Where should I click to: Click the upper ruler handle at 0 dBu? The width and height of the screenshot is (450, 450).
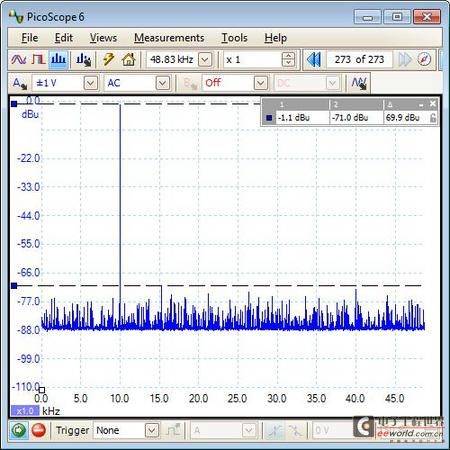tap(14, 104)
